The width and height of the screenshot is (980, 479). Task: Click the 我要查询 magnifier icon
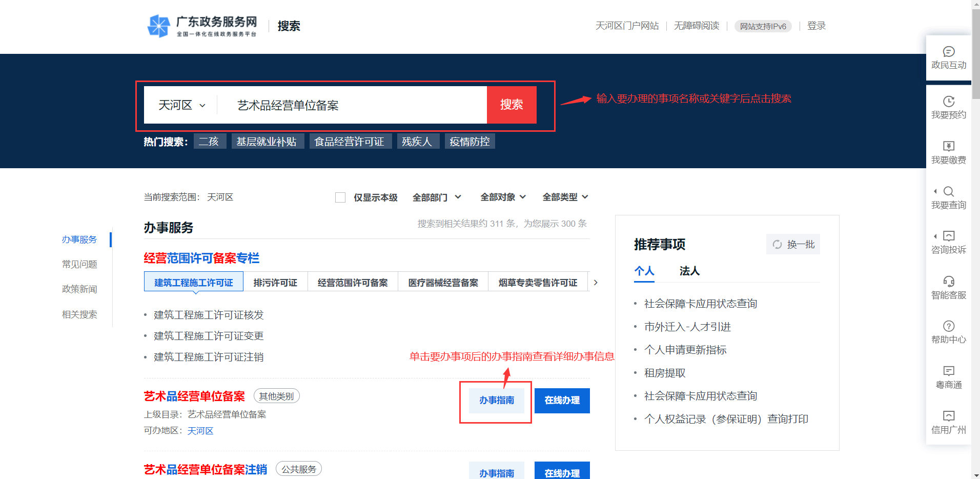point(948,191)
